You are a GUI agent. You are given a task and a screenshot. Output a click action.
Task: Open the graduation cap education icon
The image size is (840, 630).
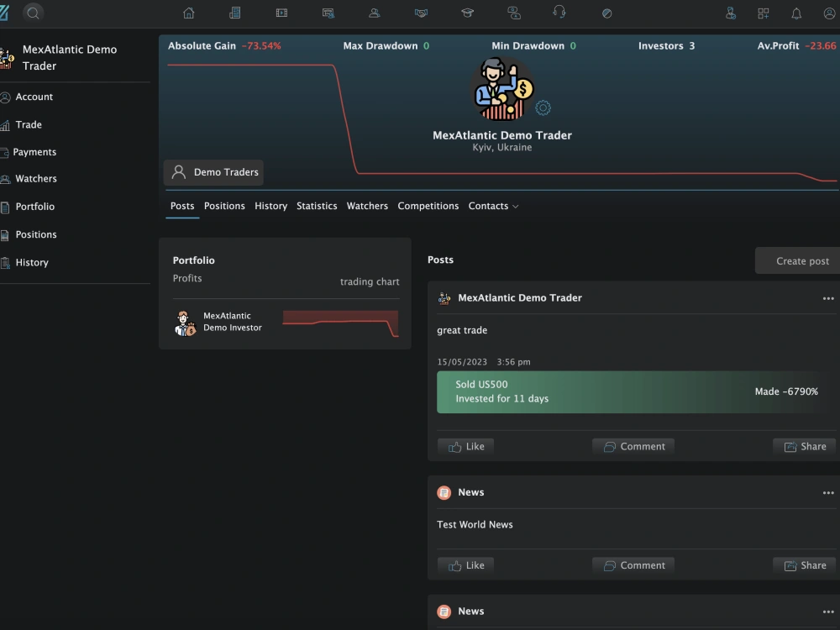point(467,13)
